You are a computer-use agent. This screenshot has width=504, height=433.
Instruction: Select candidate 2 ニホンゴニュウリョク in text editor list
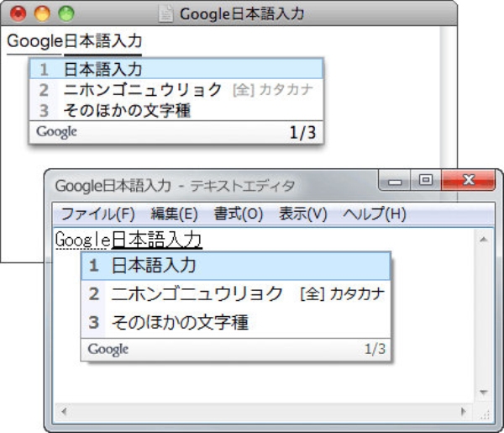tap(197, 294)
